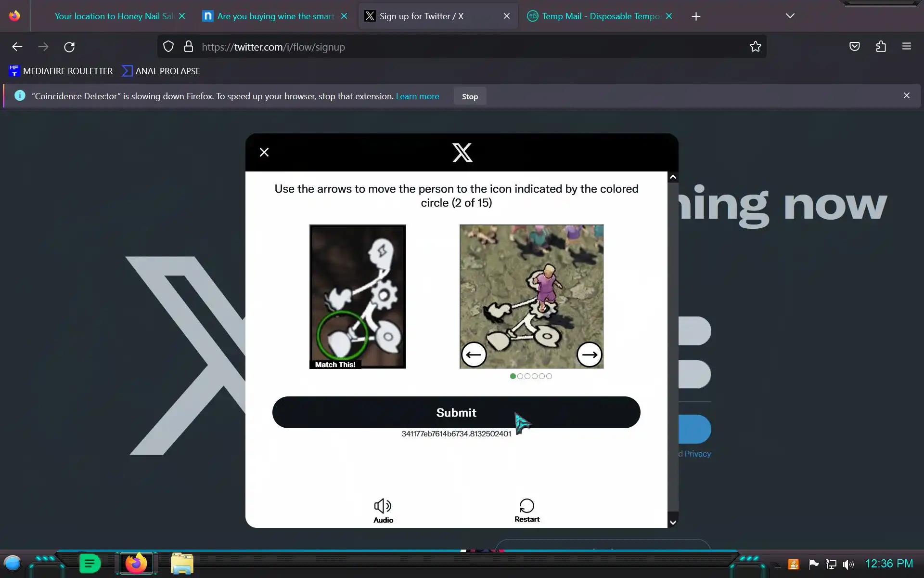The image size is (924, 578).
Task: Stop the slow Coincidence Detector extension
Action: click(x=470, y=96)
